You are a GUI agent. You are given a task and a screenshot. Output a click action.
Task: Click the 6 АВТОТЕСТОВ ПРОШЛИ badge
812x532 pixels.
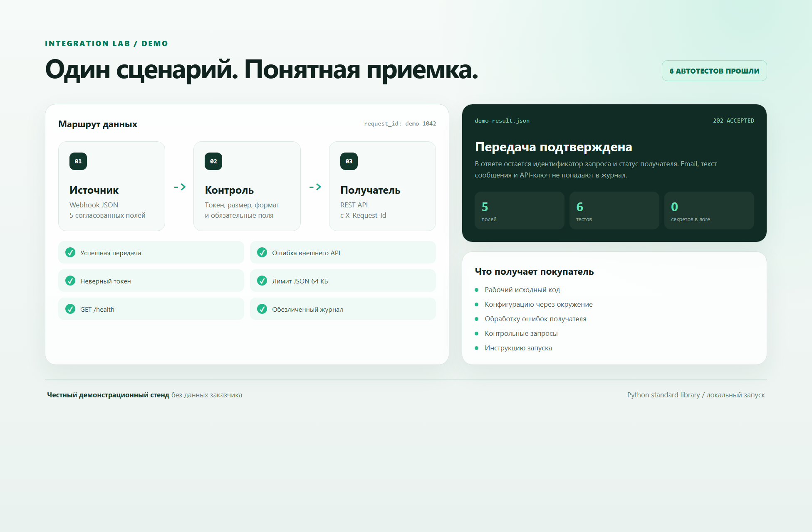(714, 71)
